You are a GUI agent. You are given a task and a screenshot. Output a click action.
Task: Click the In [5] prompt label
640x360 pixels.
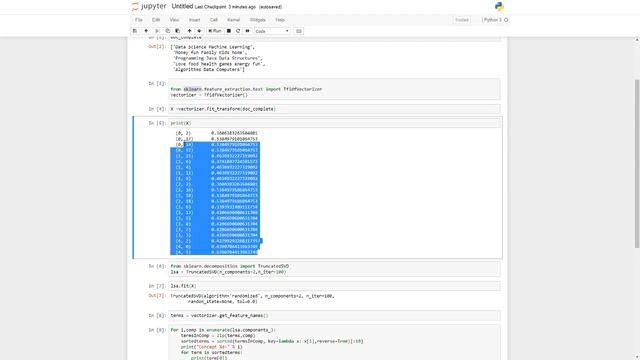click(157, 123)
